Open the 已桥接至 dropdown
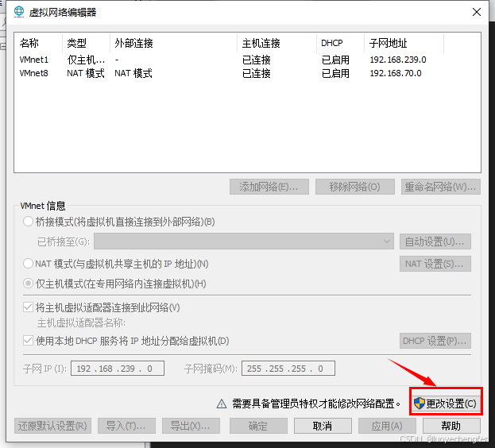 [x=244, y=241]
